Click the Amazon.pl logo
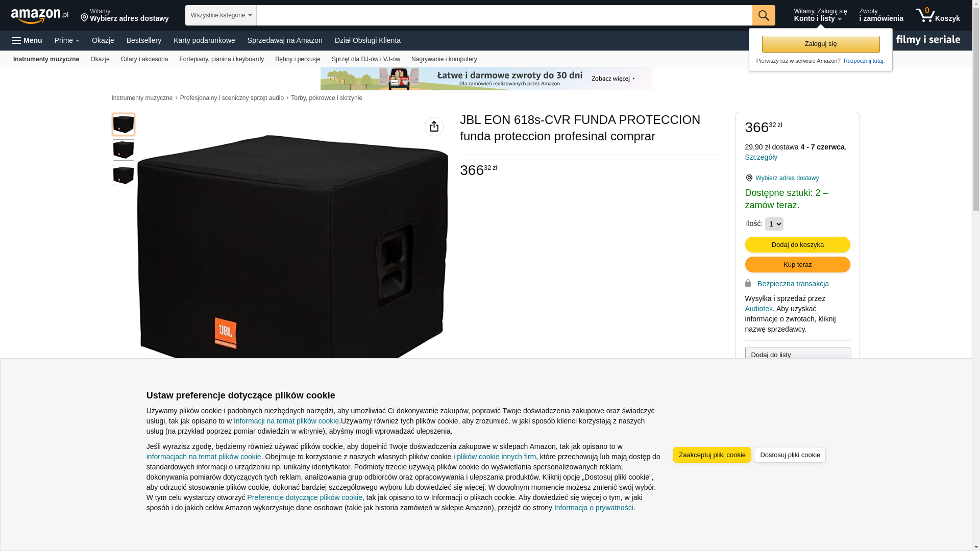Viewport: 980px width, 551px height. 40,15
